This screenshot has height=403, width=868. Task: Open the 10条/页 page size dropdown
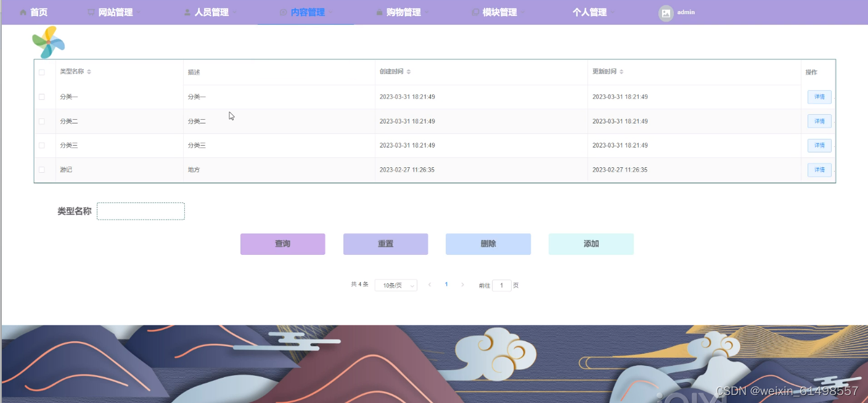[x=396, y=285]
